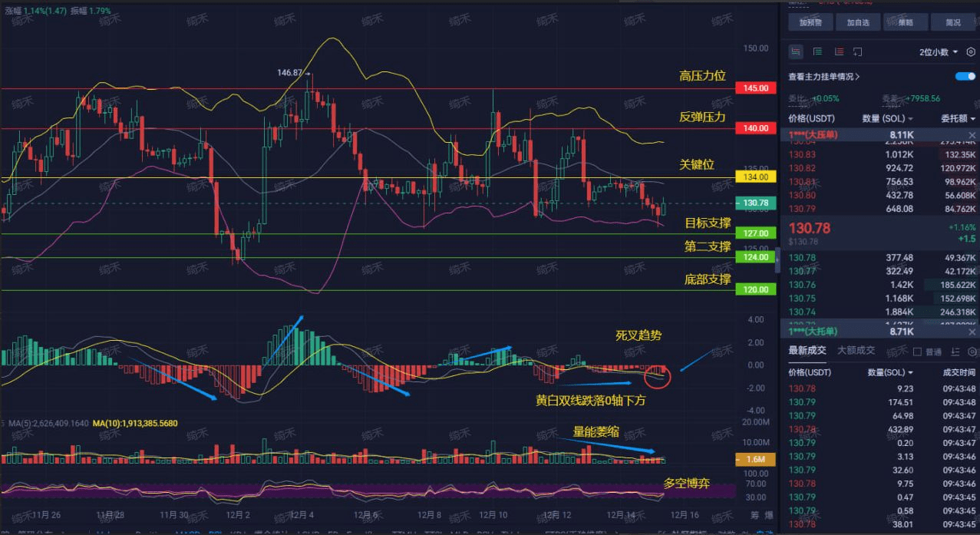Close the 大压单 highlighted row
980x535 pixels.
(x=972, y=135)
